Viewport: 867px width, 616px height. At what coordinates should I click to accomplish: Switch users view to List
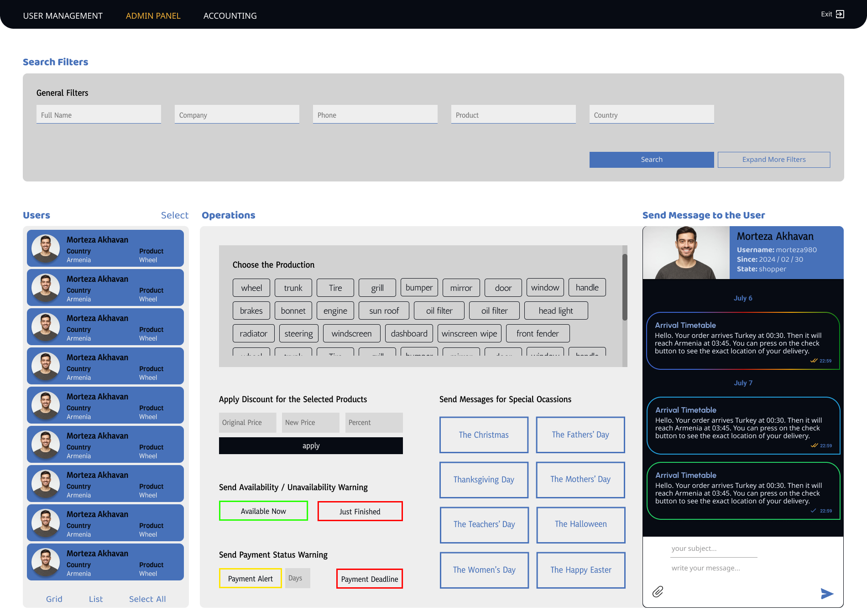tap(96, 599)
